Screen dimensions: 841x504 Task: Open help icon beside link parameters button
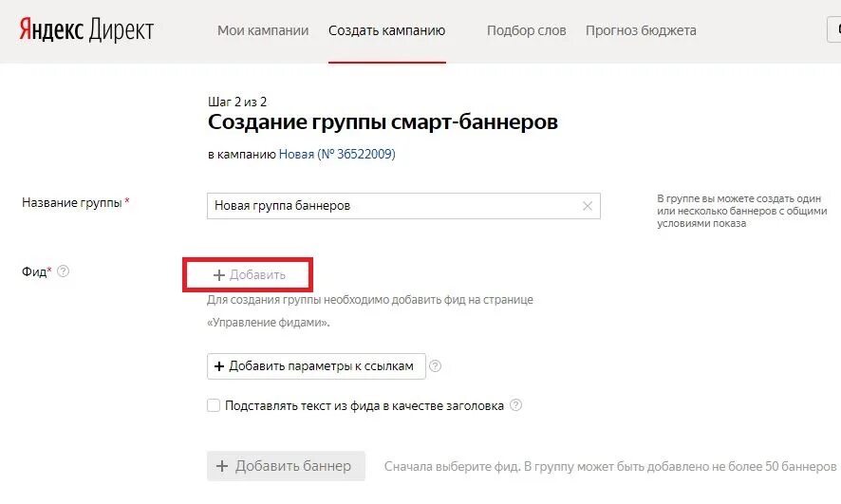[x=435, y=366]
